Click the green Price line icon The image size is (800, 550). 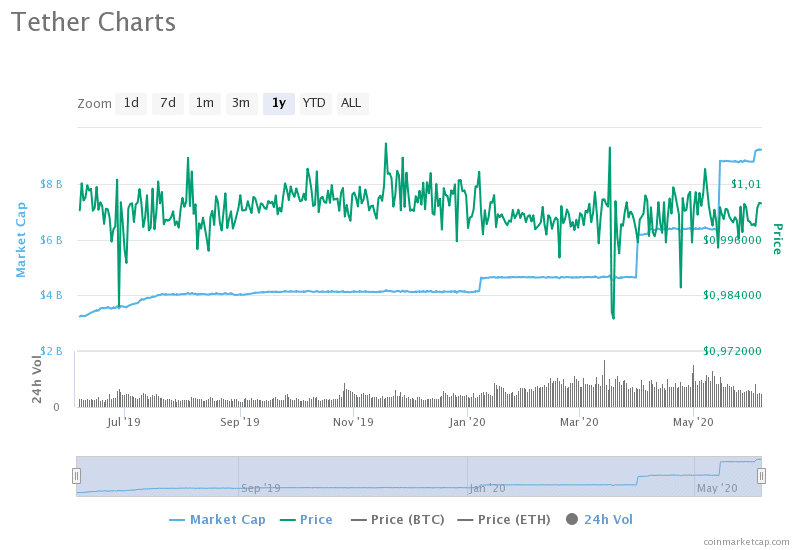click(288, 520)
